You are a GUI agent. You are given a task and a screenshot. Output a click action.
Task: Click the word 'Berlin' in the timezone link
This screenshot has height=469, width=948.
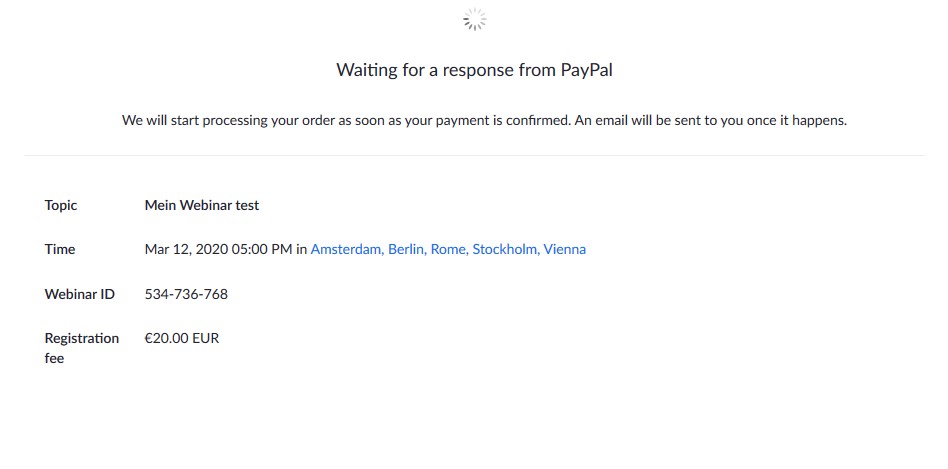(407, 249)
